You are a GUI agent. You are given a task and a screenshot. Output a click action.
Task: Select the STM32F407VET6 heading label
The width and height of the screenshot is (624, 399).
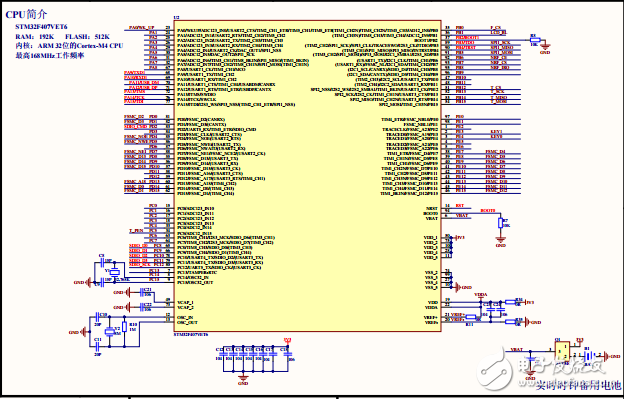tap(41, 27)
